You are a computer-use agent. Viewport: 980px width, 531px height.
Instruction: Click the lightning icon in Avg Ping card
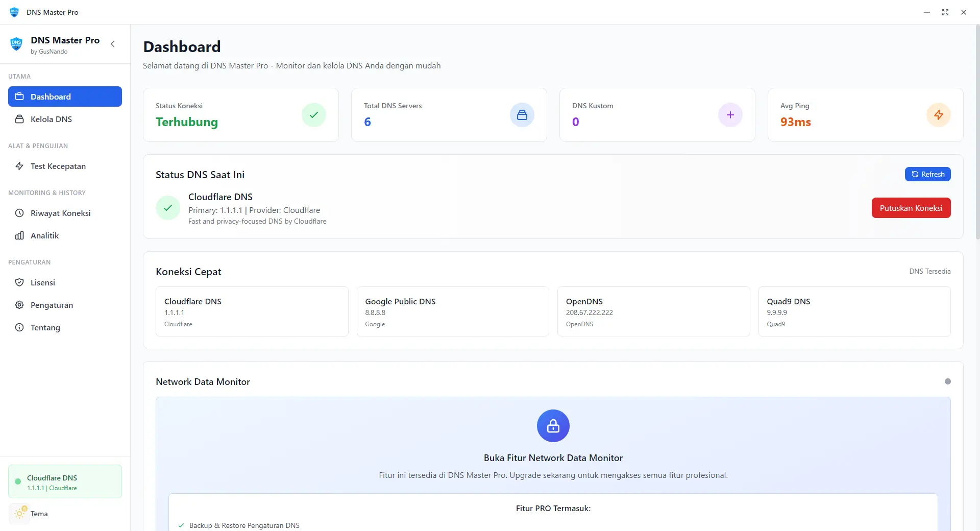click(939, 115)
